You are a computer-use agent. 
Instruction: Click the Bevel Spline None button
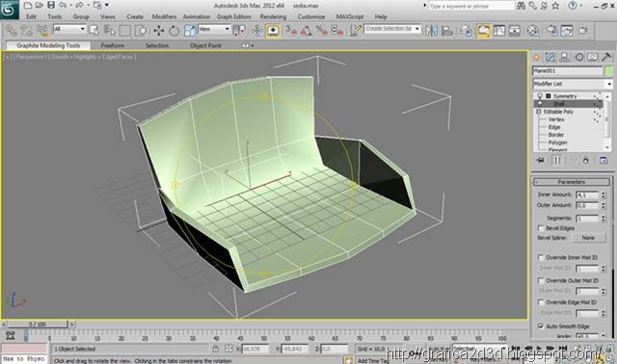588,238
